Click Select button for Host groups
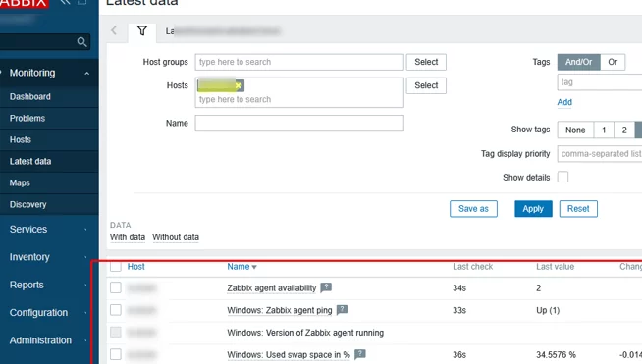The height and width of the screenshot is (364, 642). pyautogui.click(x=426, y=62)
